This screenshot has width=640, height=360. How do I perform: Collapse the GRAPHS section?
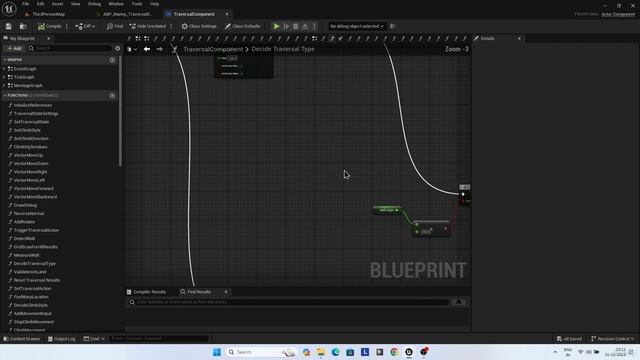click(x=4, y=60)
